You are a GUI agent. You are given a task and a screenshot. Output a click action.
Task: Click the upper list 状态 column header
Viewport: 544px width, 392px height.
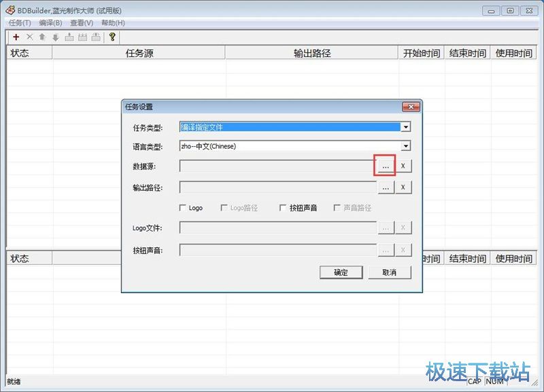[x=29, y=53]
